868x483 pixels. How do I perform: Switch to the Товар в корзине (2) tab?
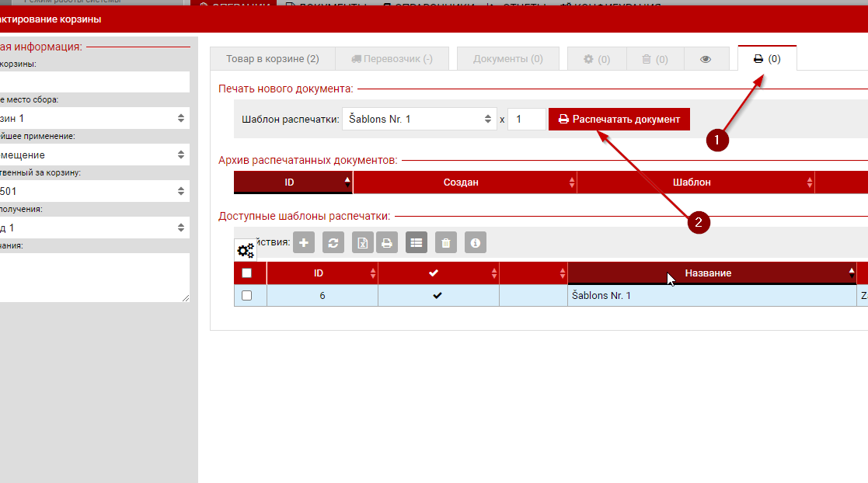click(272, 59)
